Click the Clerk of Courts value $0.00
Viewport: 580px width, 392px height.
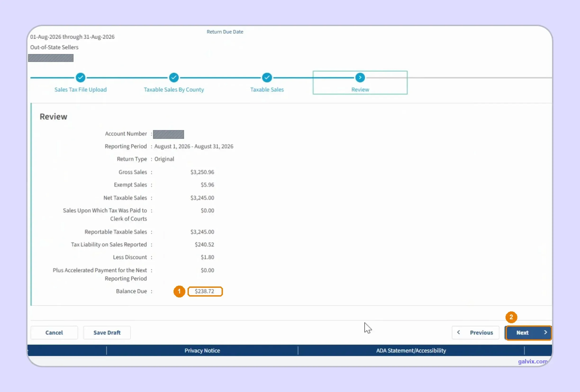(x=207, y=210)
